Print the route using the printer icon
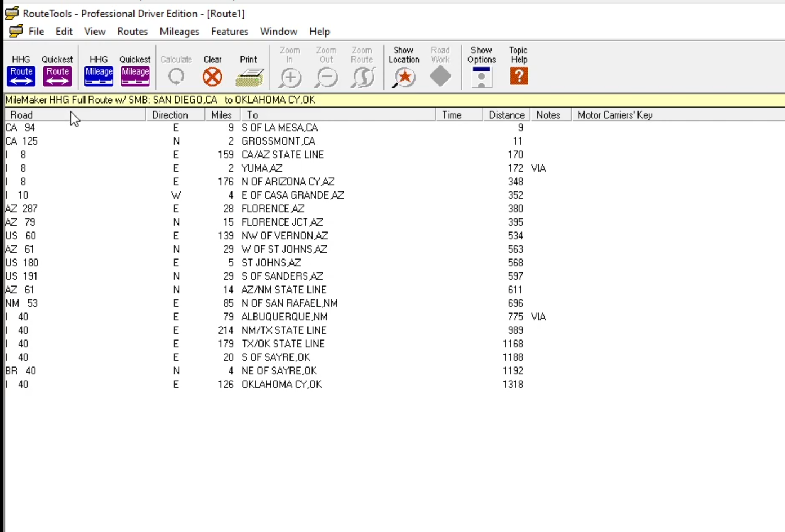The image size is (785, 532). (249, 77)
